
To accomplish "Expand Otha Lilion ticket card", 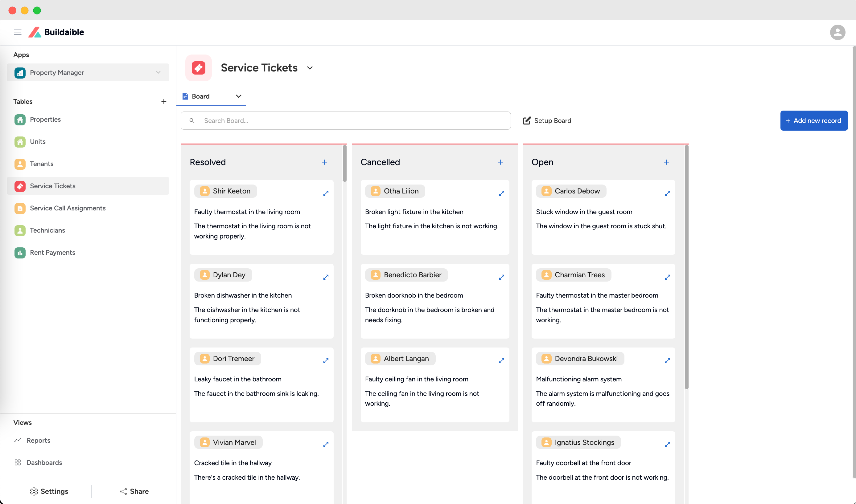I will coord(501,193).
